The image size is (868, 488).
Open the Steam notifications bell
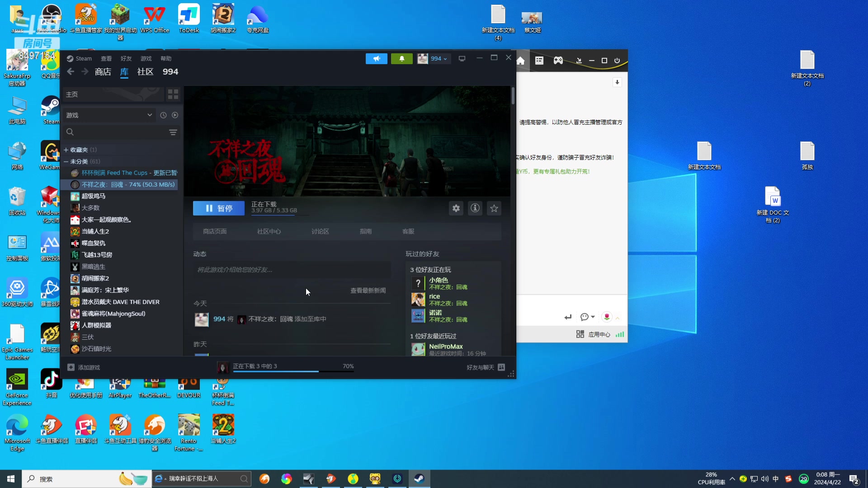click(401, 59)
